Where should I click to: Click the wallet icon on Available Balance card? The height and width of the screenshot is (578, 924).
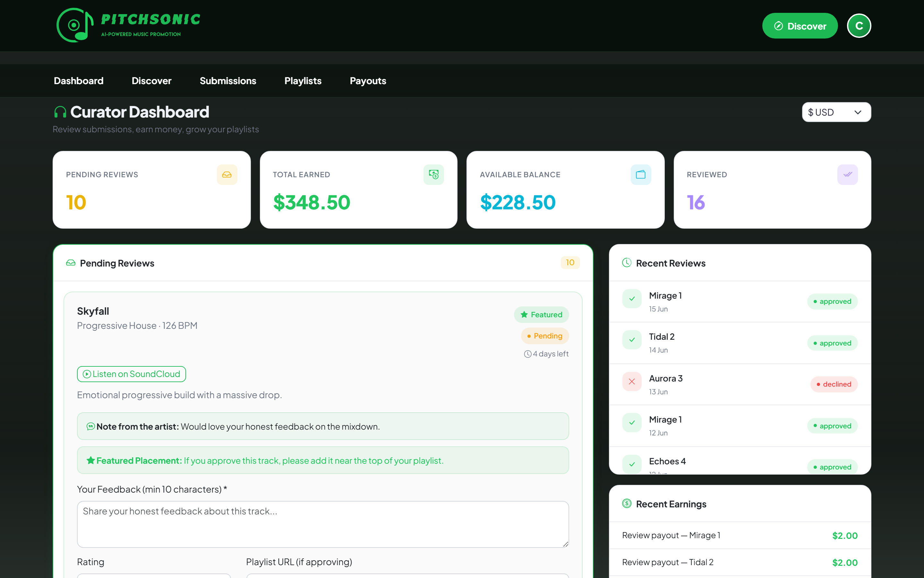(x=641, y=175)
